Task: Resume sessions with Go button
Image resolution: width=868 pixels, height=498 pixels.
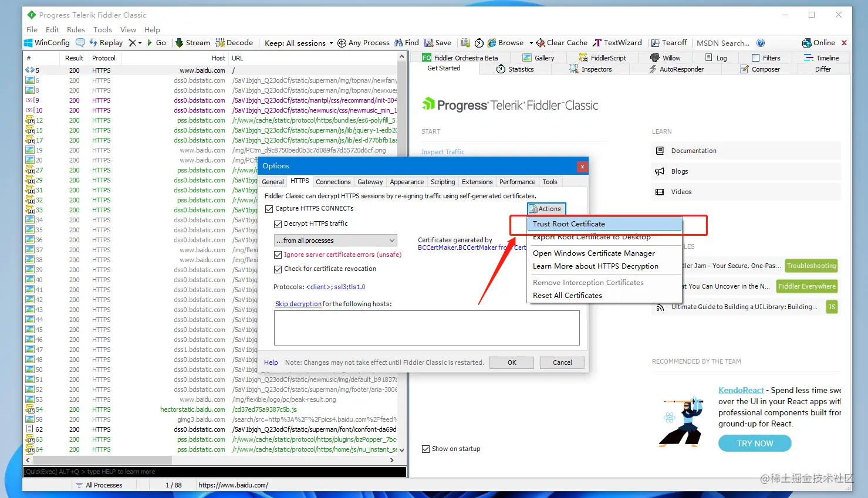Action: point(157,43)
